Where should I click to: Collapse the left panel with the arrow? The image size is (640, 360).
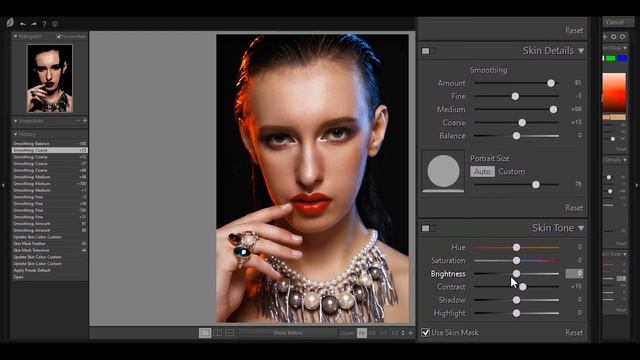pos(3,185)
